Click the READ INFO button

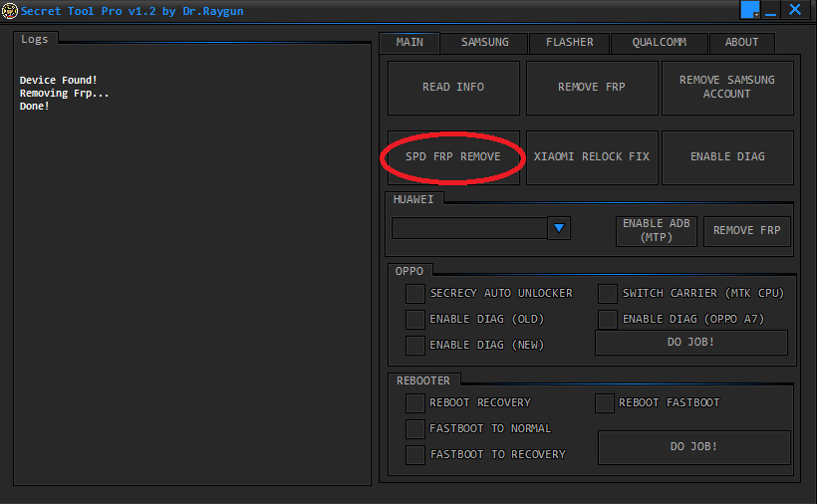[453, 88]
